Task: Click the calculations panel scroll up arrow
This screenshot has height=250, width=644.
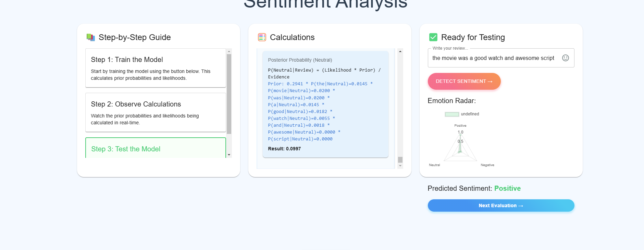Action: (x=400, y=51)
